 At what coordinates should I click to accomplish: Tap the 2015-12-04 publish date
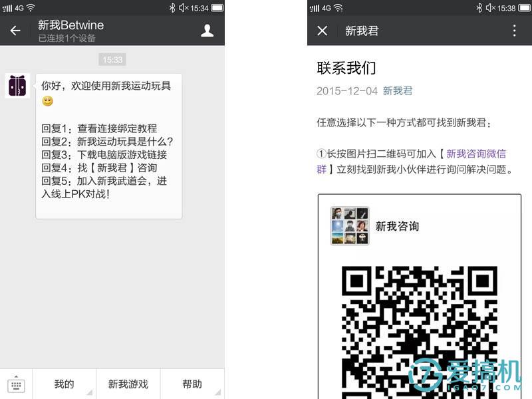click(x=346, y=91)
